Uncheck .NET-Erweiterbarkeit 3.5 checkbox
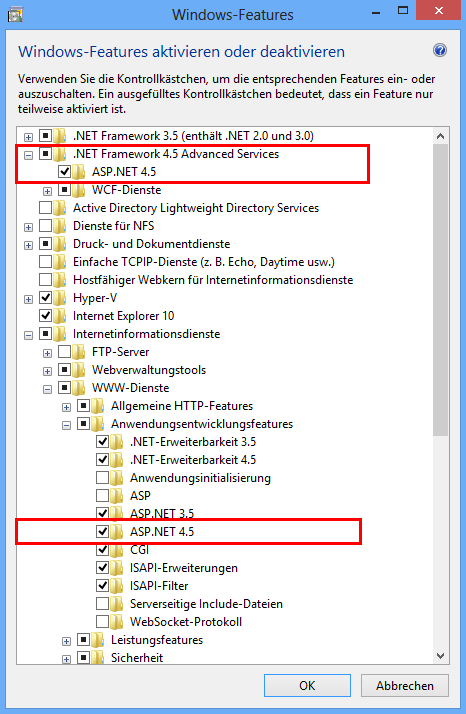The height and width of the screenshot is (714, 466). [102, 442]
